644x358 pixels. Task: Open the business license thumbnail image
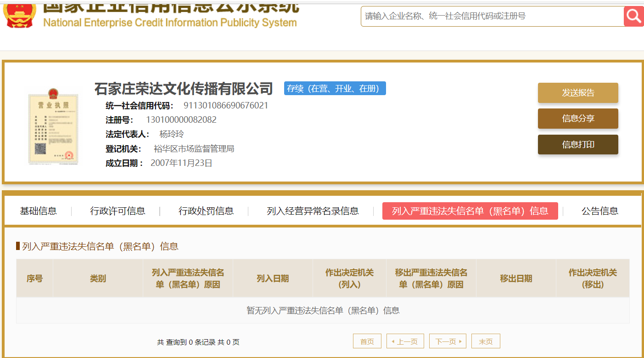(53, 126)
